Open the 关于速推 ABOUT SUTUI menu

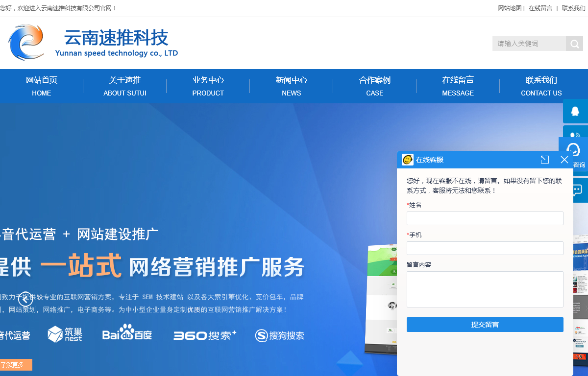point(125,86)
